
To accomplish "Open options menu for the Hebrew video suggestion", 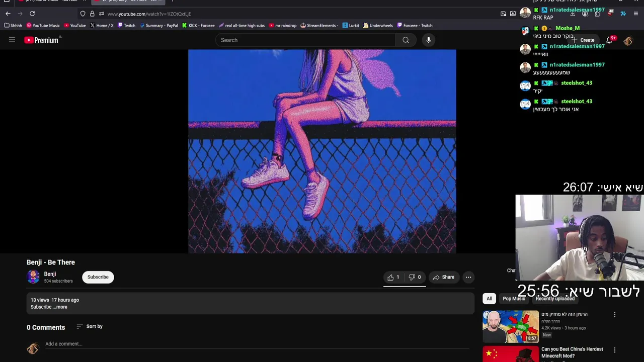I will click(614, 315).
